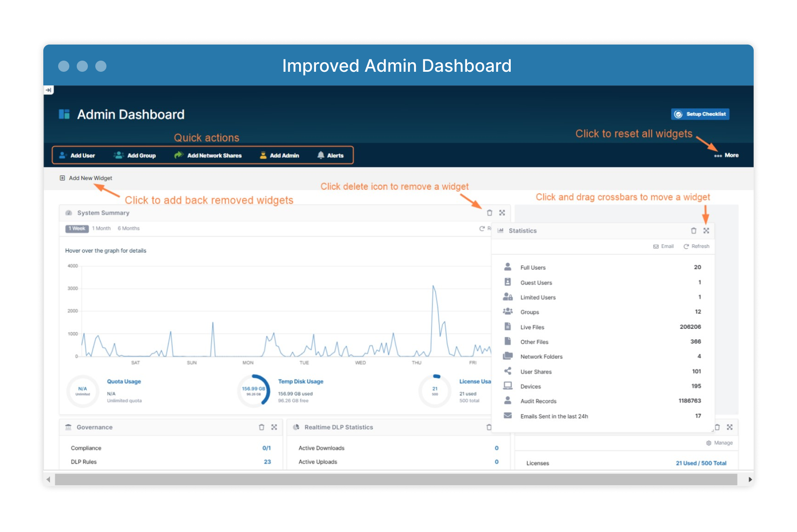Delete the Governance widget
797x532 pixels.
[x=262, y=427]
